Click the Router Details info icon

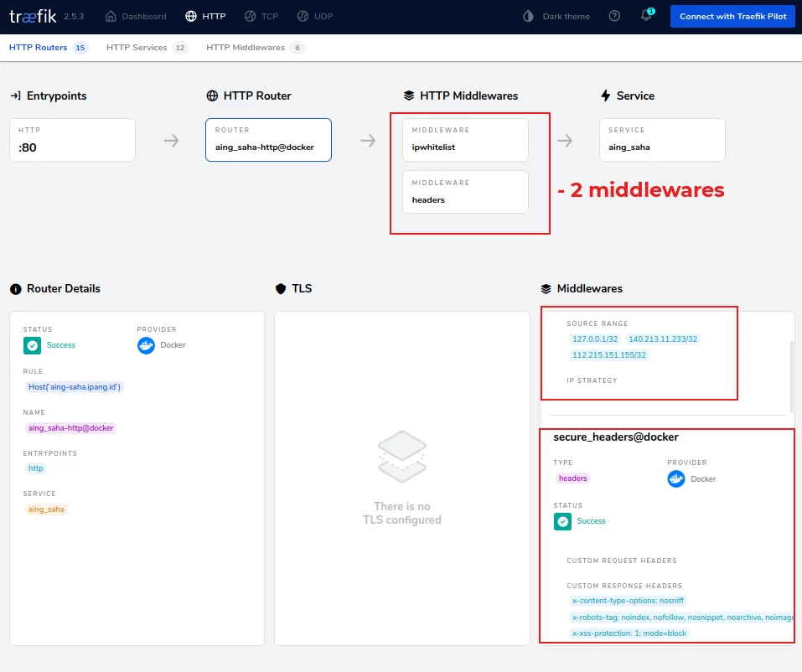(16, 289)
